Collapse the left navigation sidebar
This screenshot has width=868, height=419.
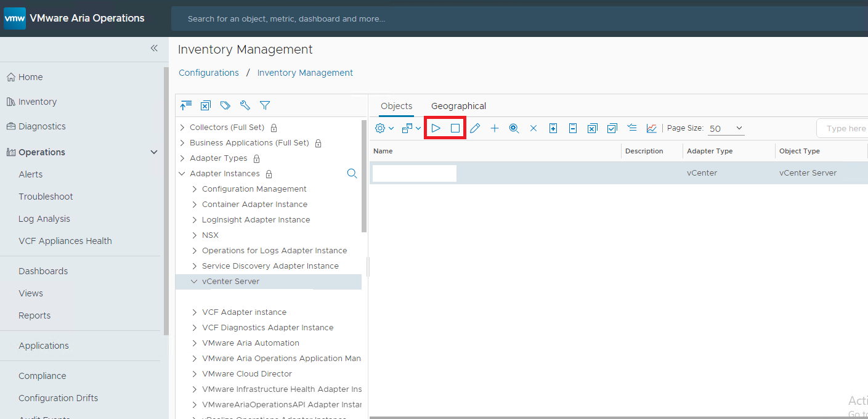(x=154, y=48)
